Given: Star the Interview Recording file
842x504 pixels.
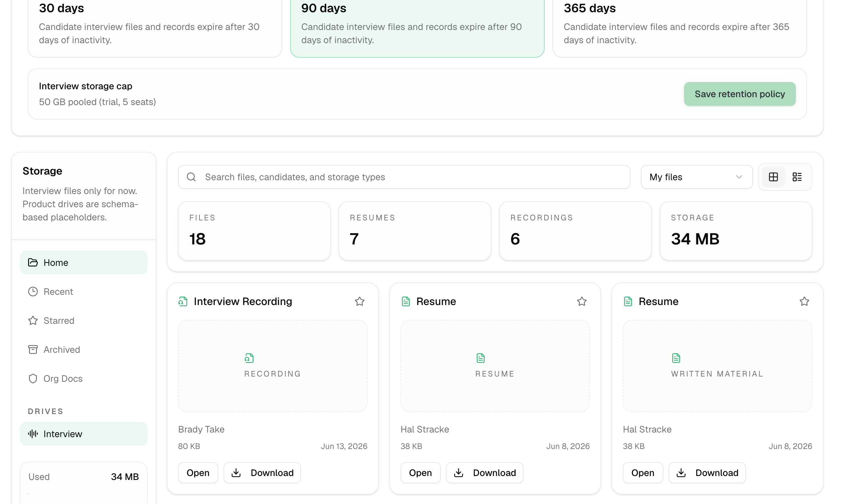Looking at the screenshot, I should click(x=359, y=301).
